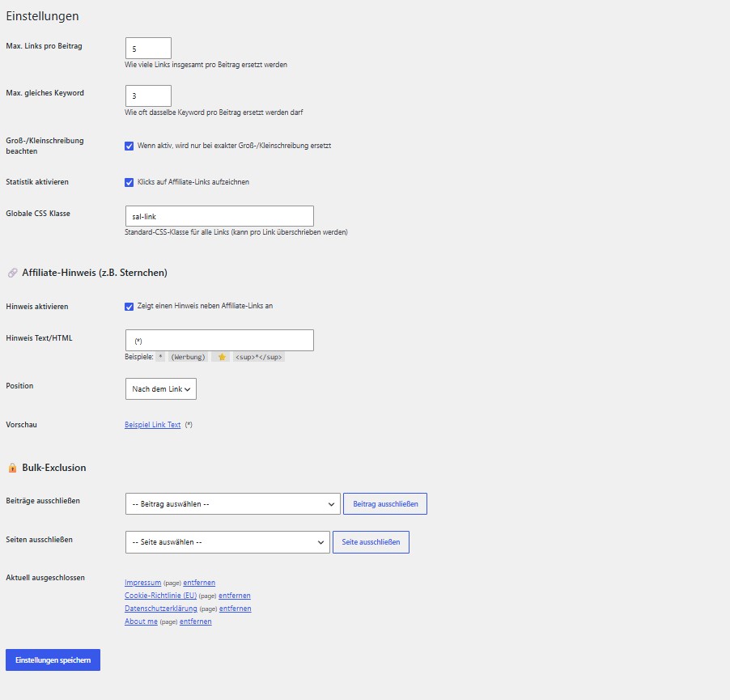Click the lock icon beside Bulk-Exclusion heading
Image resolution: width=730 pixels, height=700 pixels.
13,468
